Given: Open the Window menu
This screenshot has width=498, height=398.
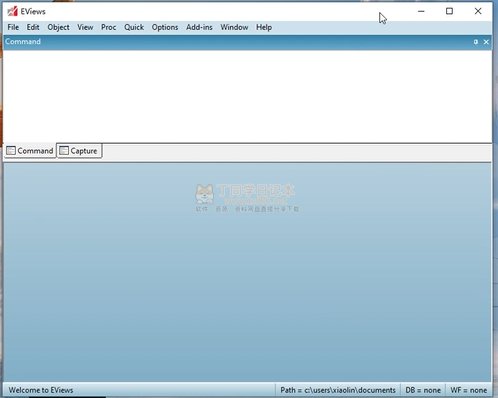Looking at the screenshot, I should [234, 27].
